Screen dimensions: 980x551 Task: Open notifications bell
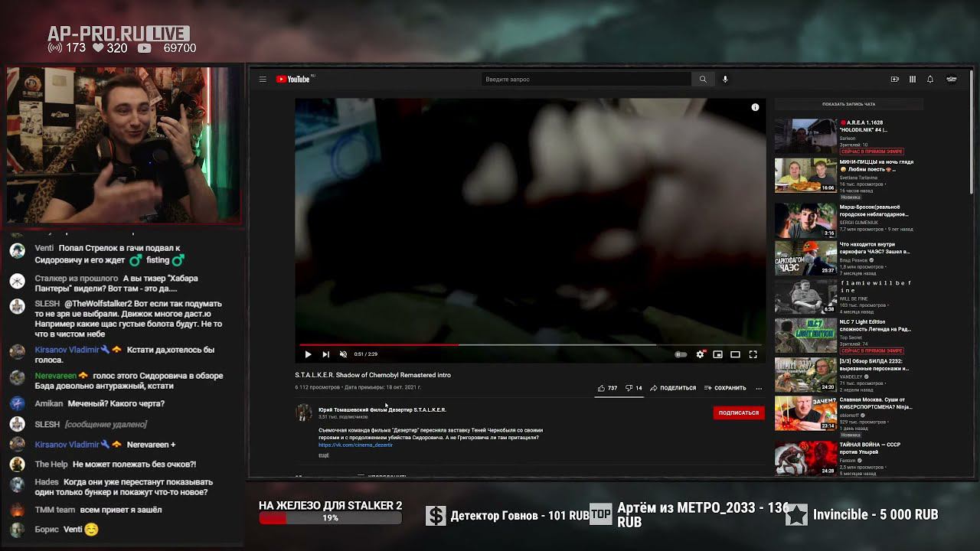(930, 80)
